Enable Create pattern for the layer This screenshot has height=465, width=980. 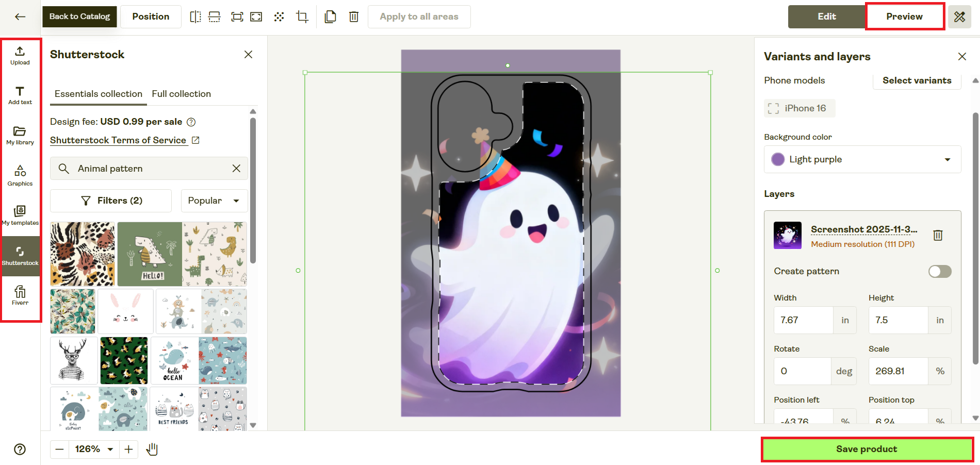pyautogui.click(x=939, y=271)
